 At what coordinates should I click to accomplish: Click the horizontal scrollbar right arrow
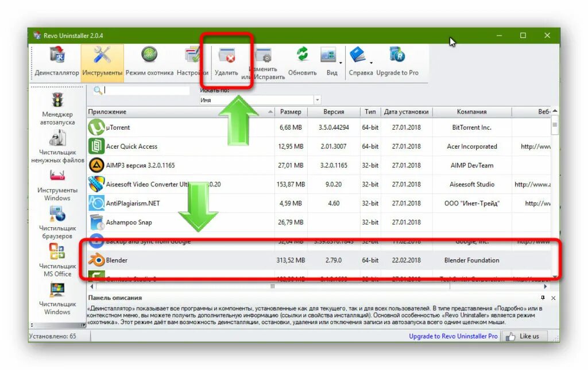click(546, 286)
